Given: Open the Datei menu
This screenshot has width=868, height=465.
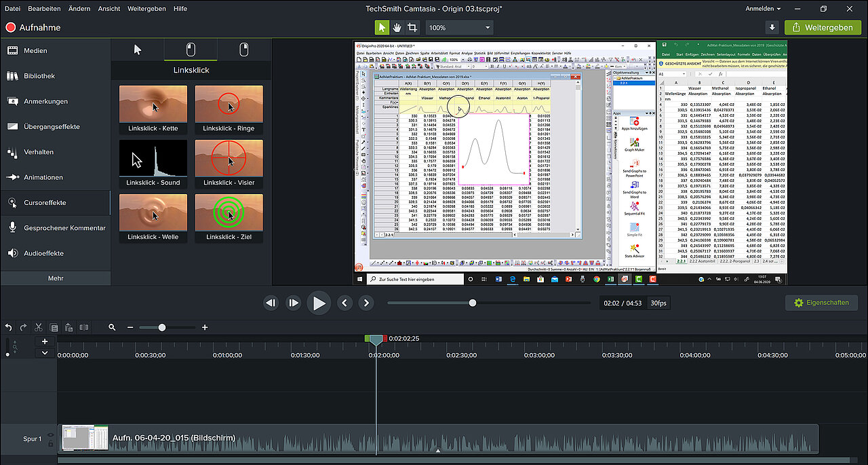Looking at the screenshot, I should click(12, 8).
